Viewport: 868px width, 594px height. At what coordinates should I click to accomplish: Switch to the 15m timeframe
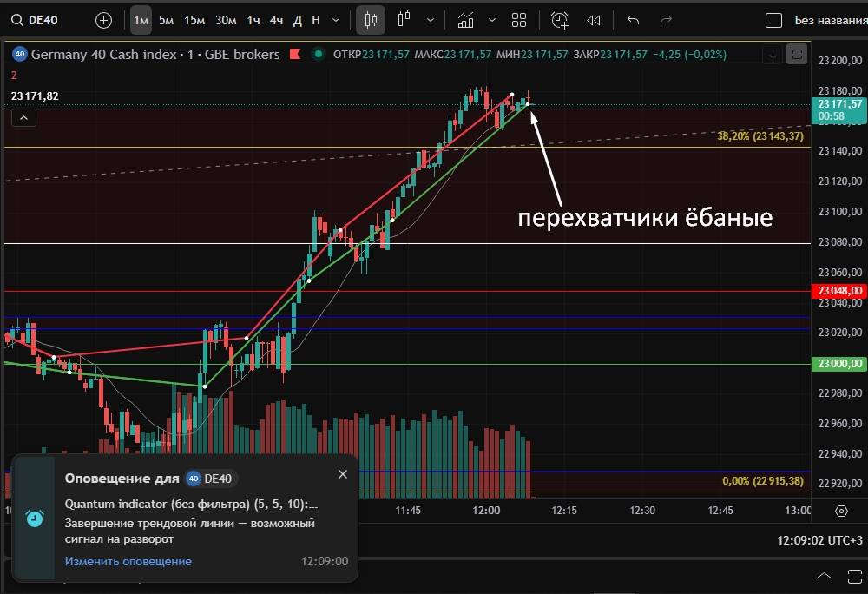pos(194,20)
